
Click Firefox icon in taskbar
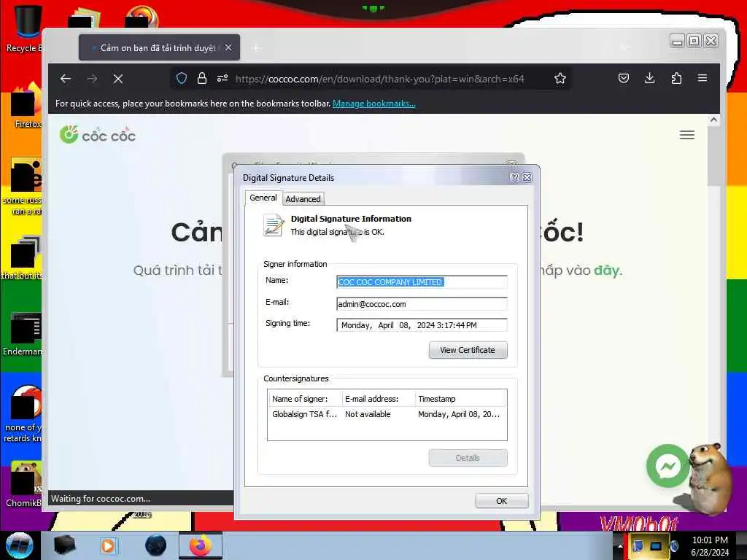[201, 545]
